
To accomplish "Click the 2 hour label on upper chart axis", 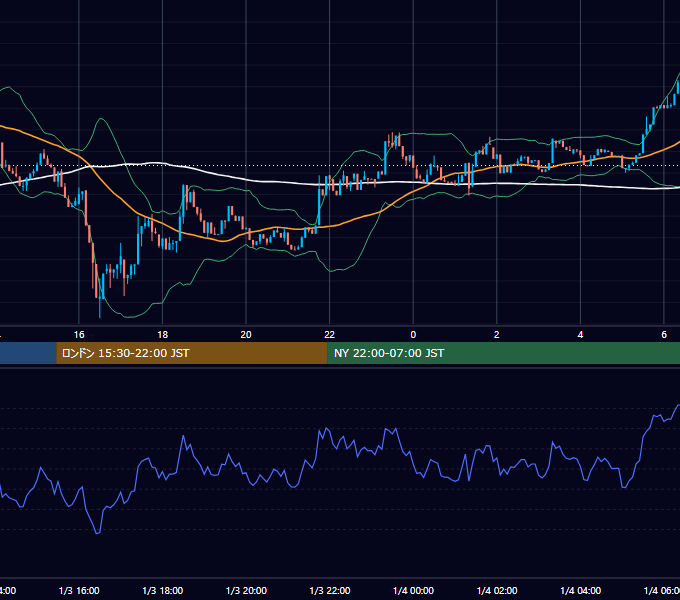I will coord(497,335).
